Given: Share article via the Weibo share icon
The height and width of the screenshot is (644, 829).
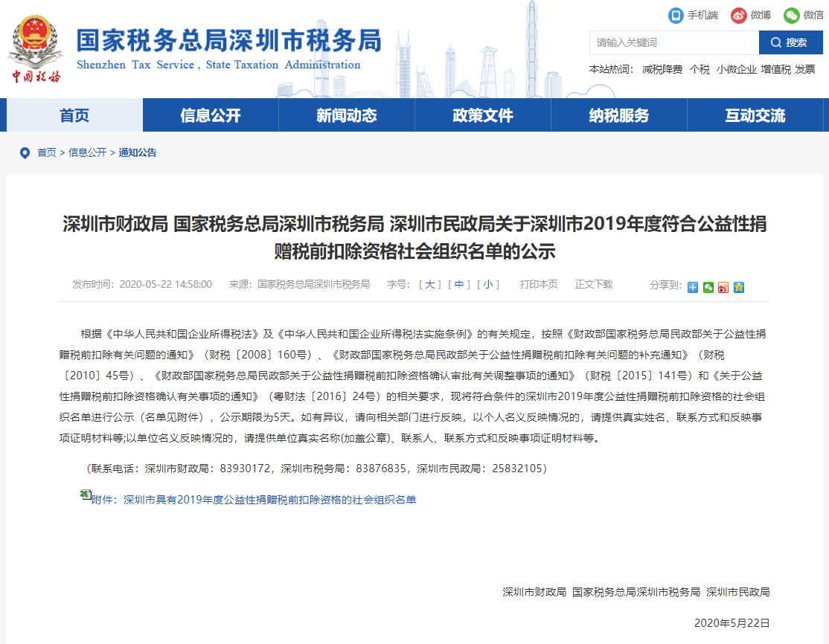Looking at the screenshot, I should [723, 287].
